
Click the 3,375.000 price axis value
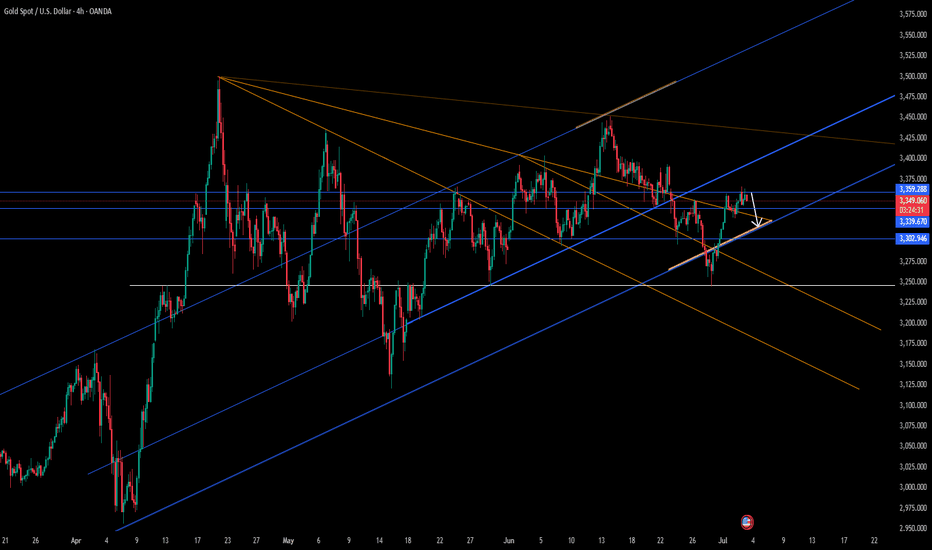click(x=913, y=179)
